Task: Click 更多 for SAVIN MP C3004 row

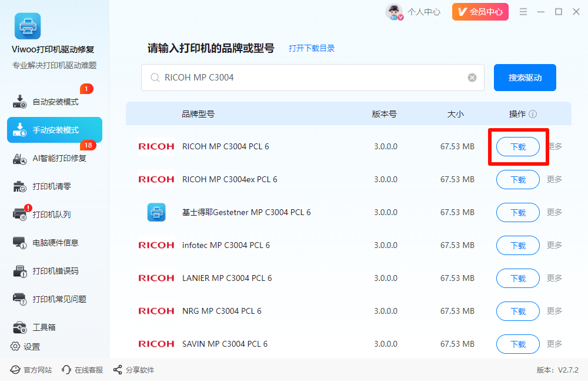Action: click(x=554, y=344)
